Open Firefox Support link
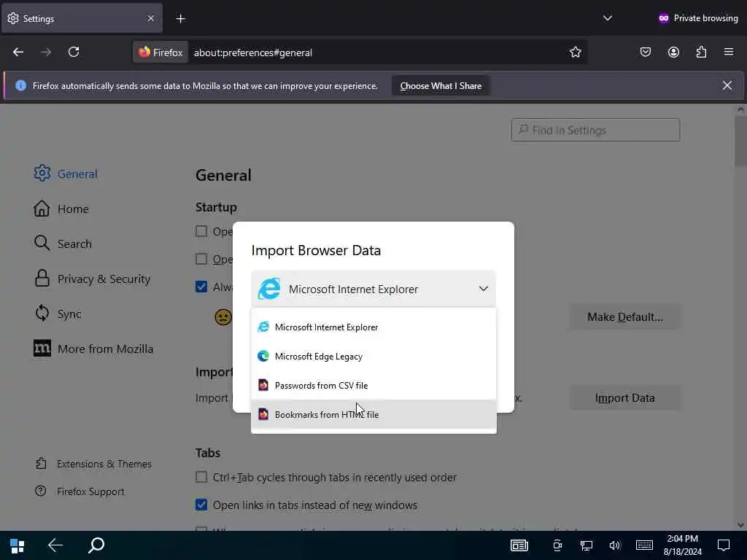747x560 pixels. coord(79,491)
